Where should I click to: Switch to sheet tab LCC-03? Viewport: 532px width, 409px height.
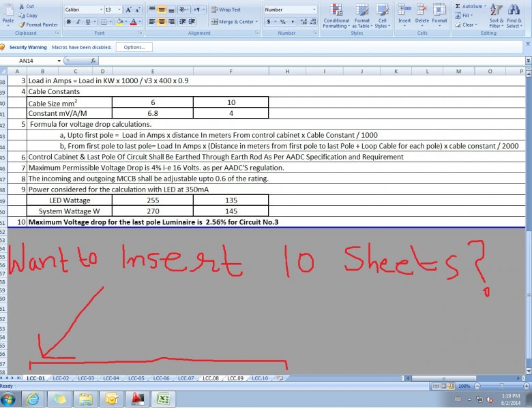86,378
